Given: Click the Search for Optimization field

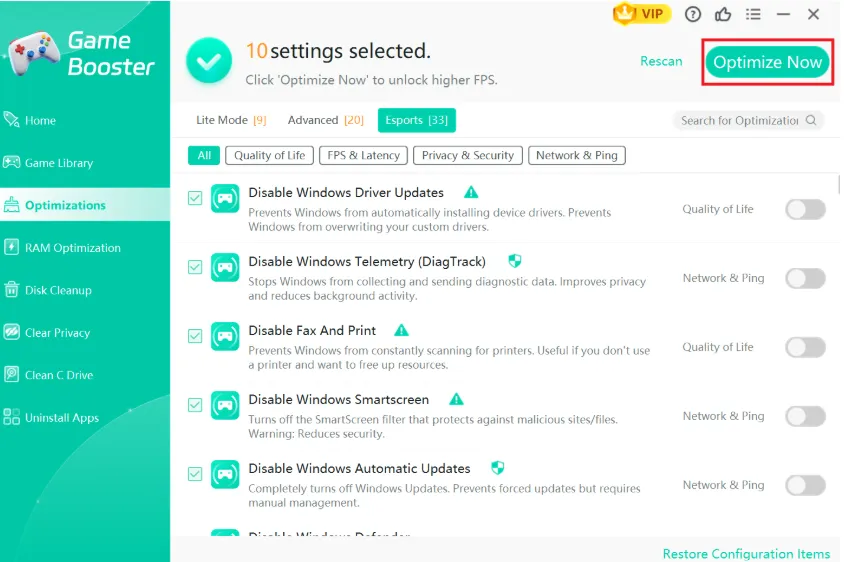Looking at the screenshot, I should [x=748, y=120].
